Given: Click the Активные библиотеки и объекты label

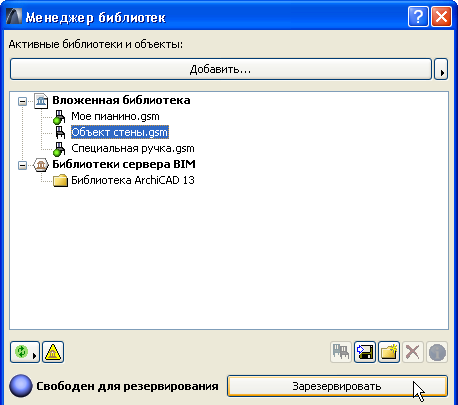Looking at the screenshot, I should tap(96, 44).
